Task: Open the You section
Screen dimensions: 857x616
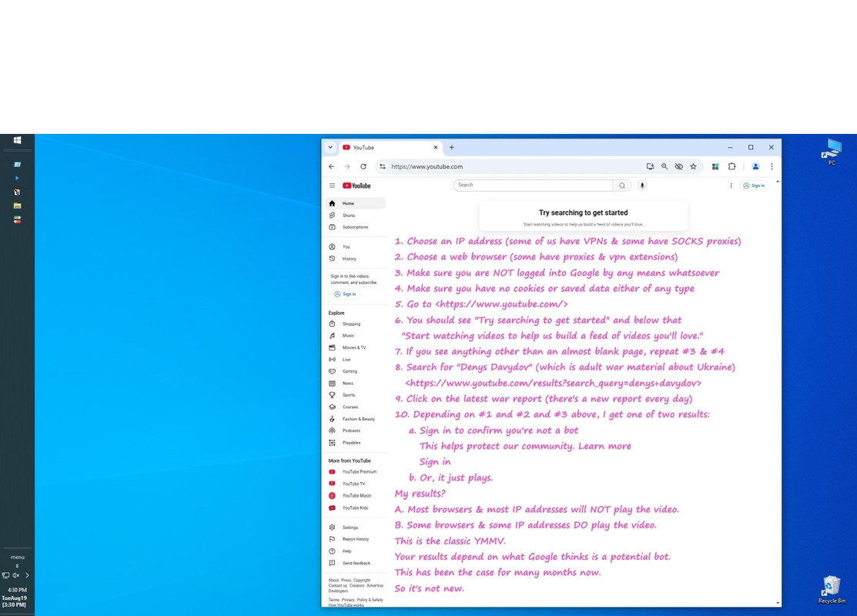Action: (355, 246)
